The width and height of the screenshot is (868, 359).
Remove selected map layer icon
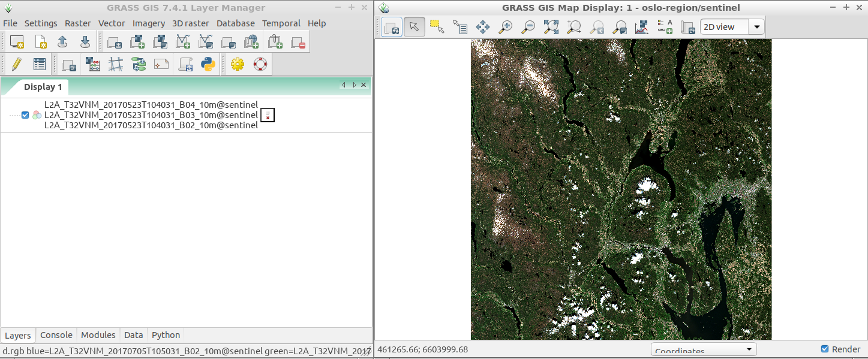point(298,42)
